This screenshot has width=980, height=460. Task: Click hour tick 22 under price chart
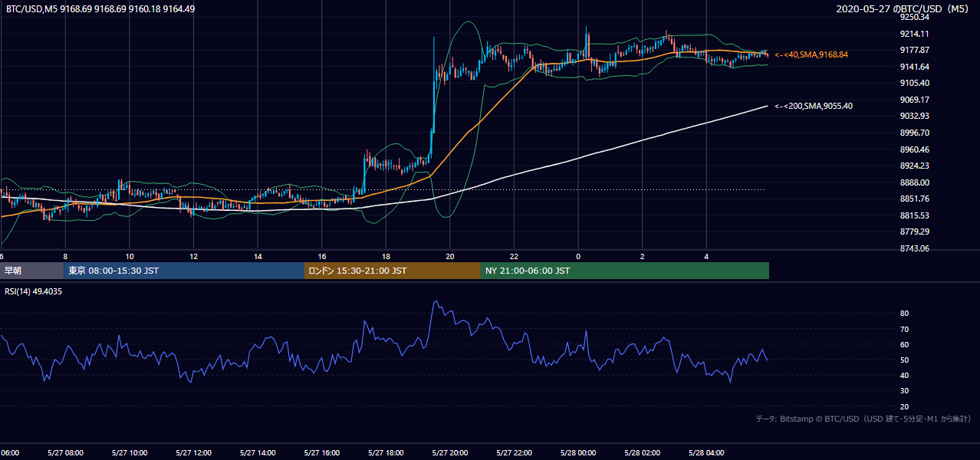(x=514, y=256)
